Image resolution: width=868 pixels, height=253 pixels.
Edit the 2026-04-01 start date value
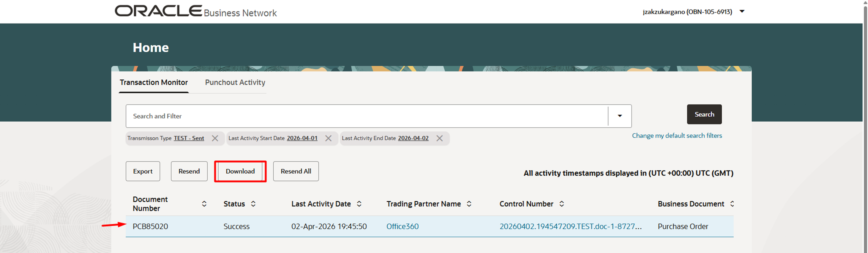[x=302, y=138]
